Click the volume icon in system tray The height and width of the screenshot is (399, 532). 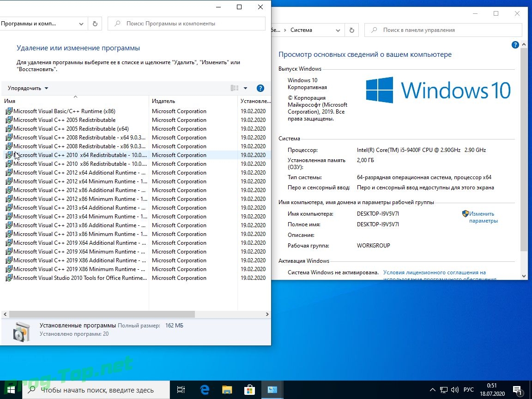pyautogui.click(x=455, y=389)
